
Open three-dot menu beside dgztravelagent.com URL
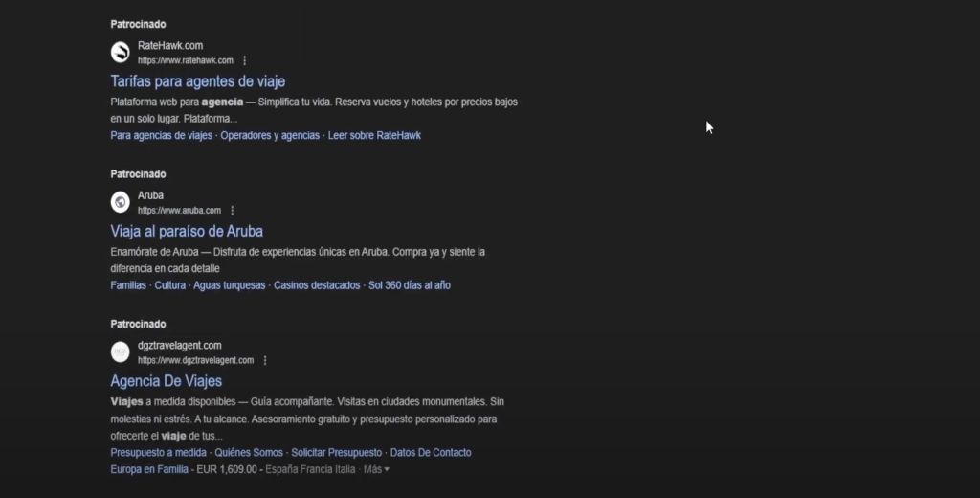265,360
